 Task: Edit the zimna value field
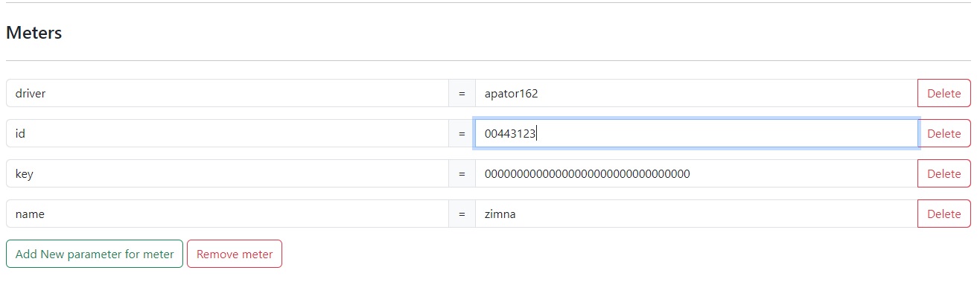pyautogui.click(x=696, y=214)
